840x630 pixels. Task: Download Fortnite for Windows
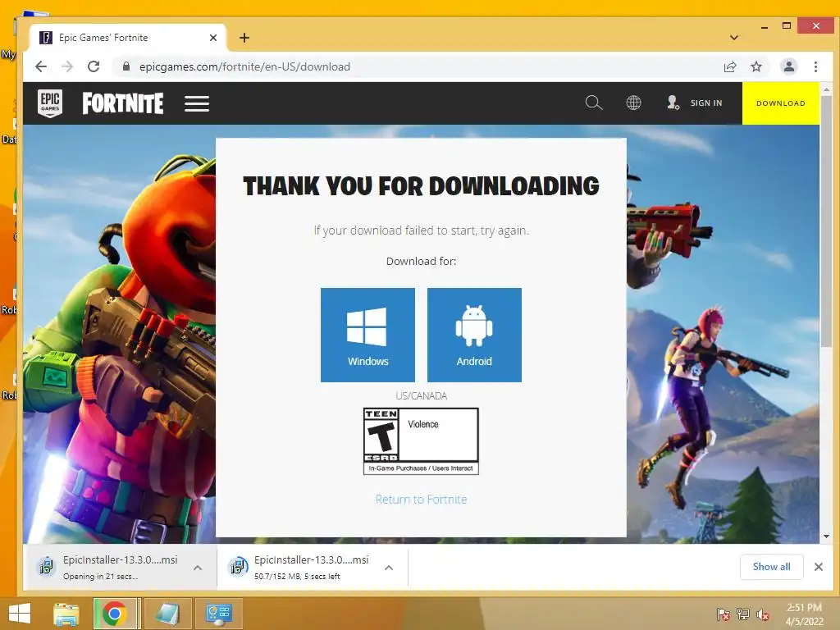367,335
